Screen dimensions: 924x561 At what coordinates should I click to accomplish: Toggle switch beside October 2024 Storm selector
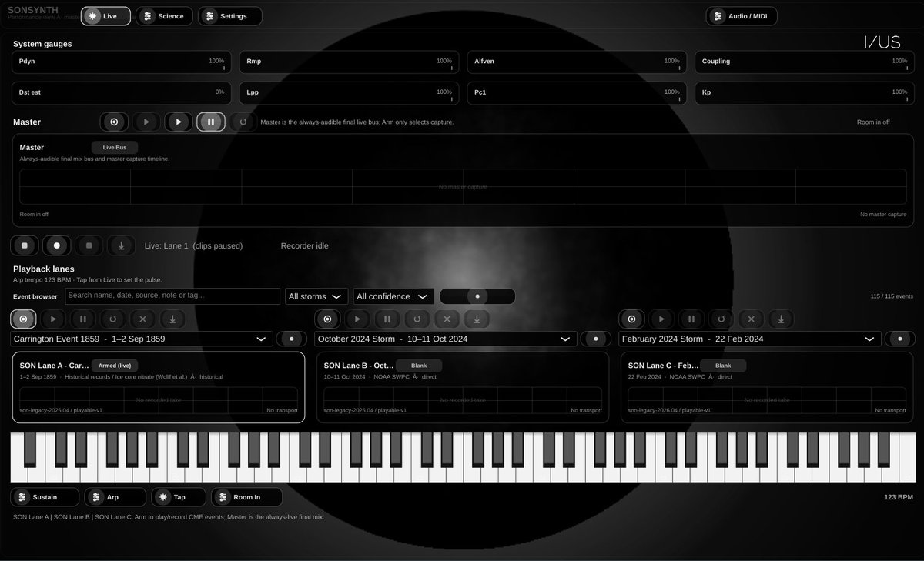pos(595,339)
